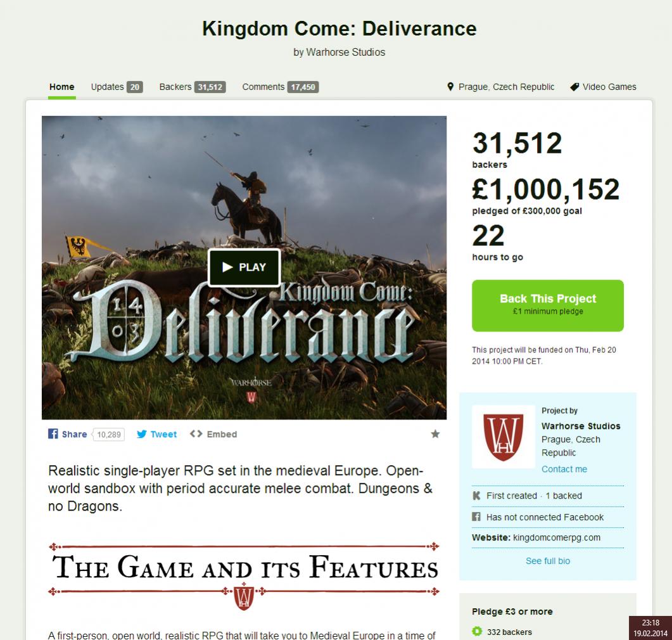Open the Comments tab

pos(281,87)
